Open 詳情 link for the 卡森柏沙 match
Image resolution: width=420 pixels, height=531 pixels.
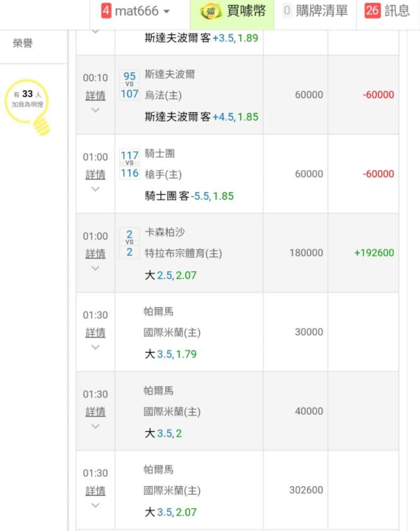[x=96, y=254]
